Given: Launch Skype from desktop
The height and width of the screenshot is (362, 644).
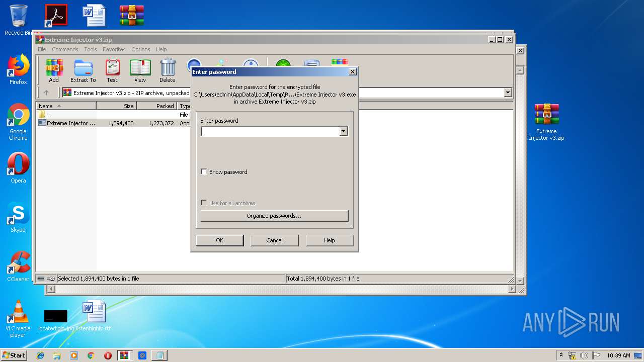Looking at the screenshot, I should pos(18,217).
